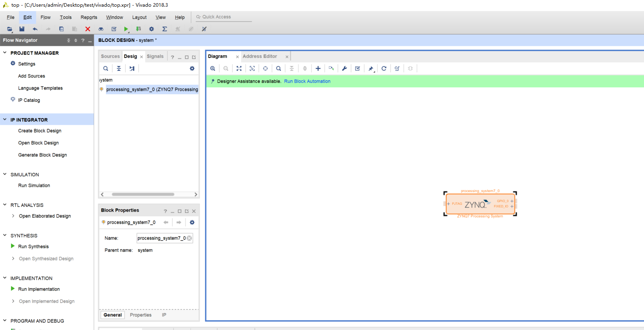Viewport: 644px width, 330px height.
Task: Click the Run Block Automation link
Action: coord(307,81)
